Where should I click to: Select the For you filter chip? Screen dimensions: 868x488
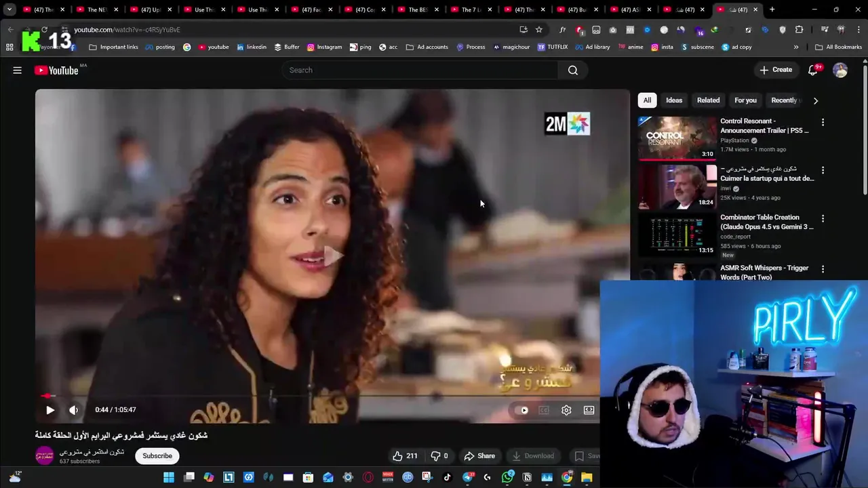(745, 100)
